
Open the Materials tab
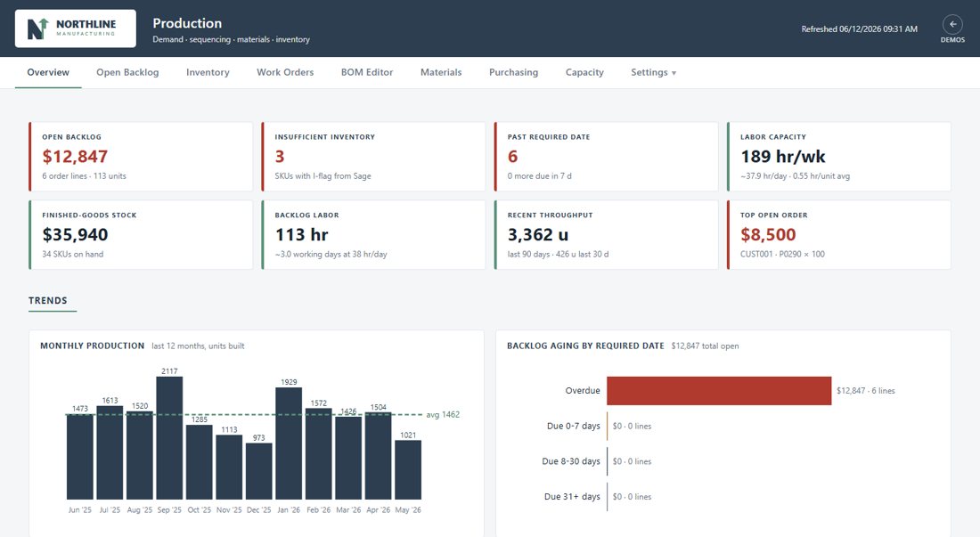[441, 72]
